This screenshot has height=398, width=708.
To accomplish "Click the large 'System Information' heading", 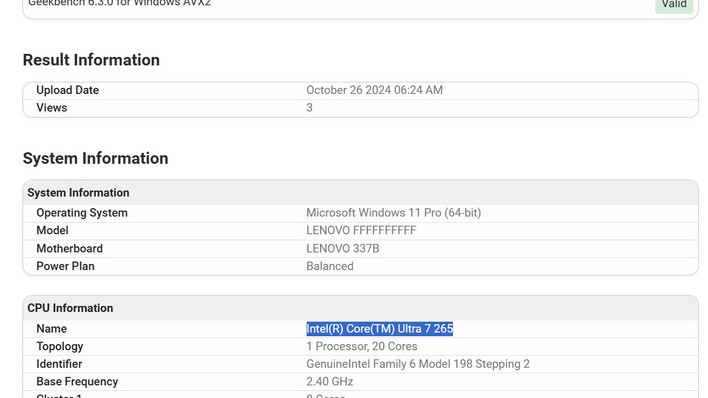I will 95,159.
